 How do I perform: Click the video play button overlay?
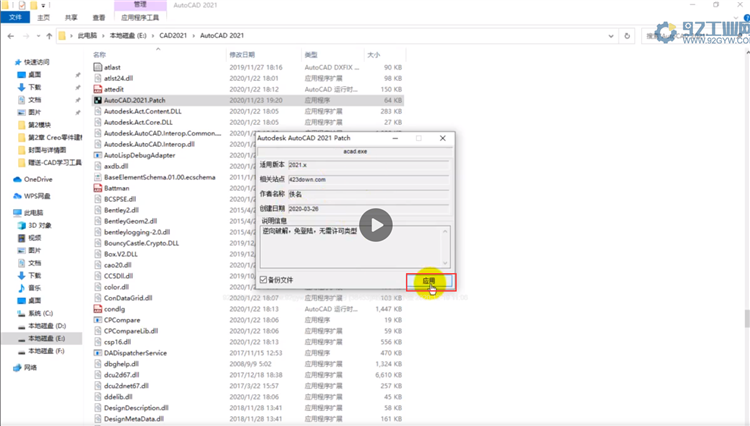click(376, 225)
